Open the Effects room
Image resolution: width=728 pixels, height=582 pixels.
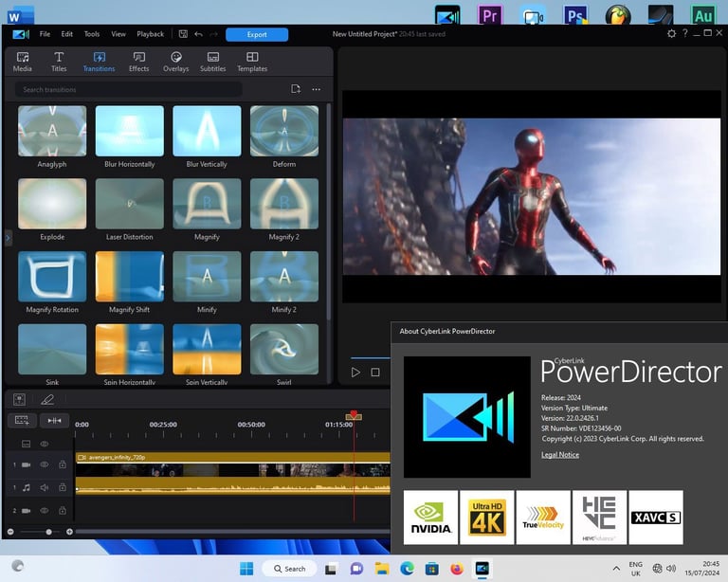[x=138, y=62]
